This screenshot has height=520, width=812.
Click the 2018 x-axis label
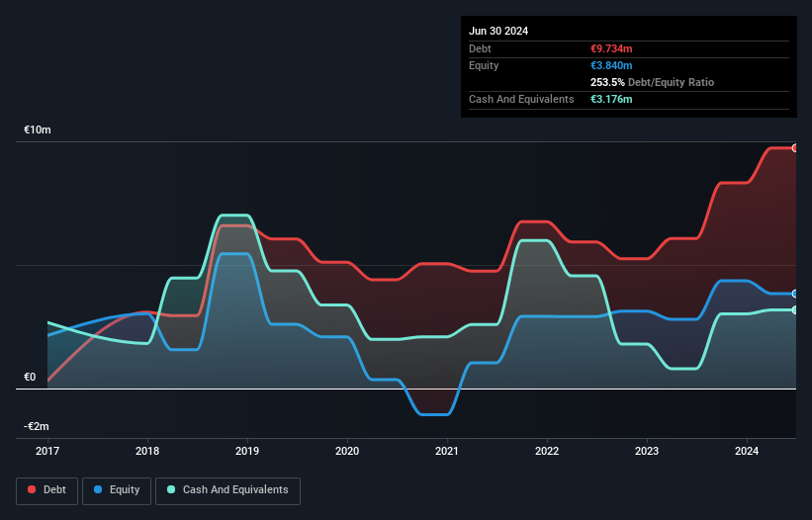coord(147,451)
